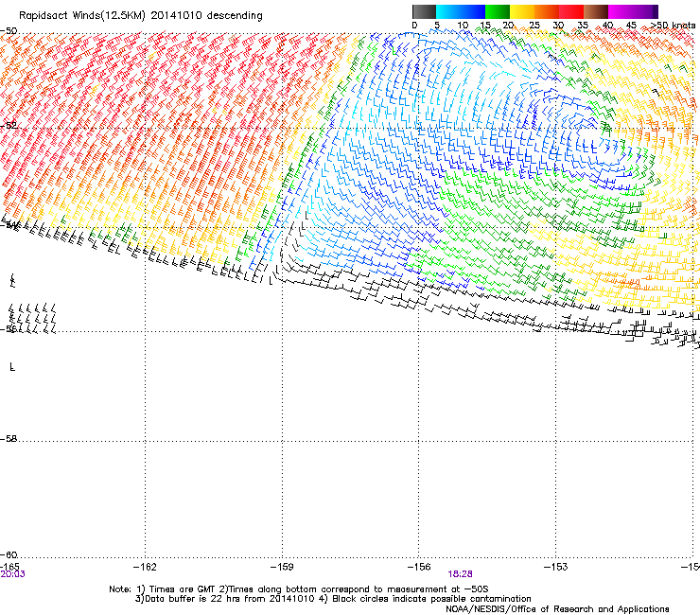Click the green 15-20 knots legend band
Screen dimensions: 700x615
[x=498, y=11]
